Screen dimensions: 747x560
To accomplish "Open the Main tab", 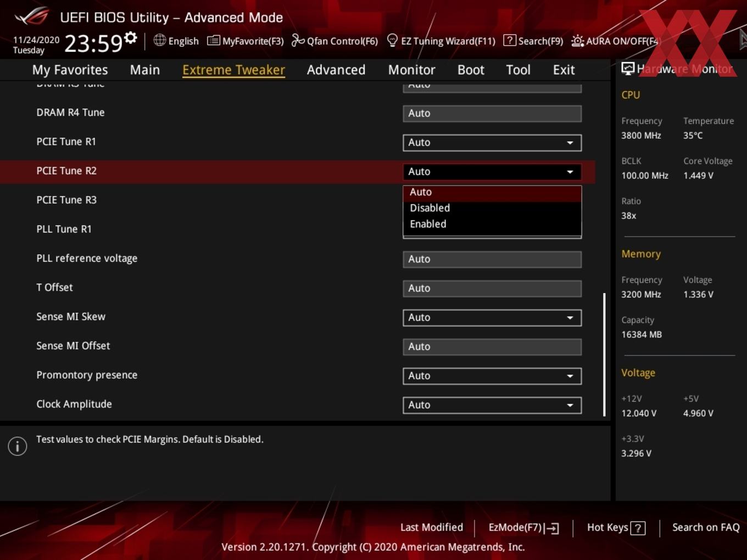I will pyautogui.click(x=145, y=70).
